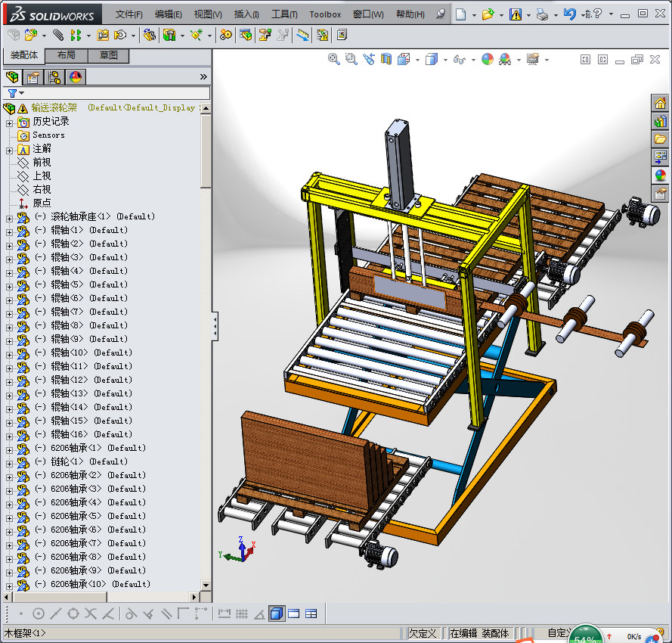
Task: Open the 工具(T) menu
Action: (284, 14)
